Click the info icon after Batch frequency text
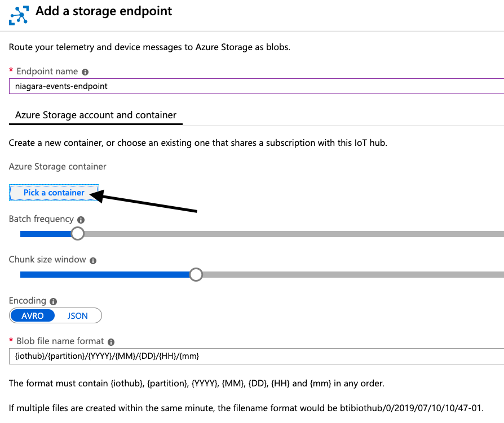504x423 pixels. [x=81, y=220]
